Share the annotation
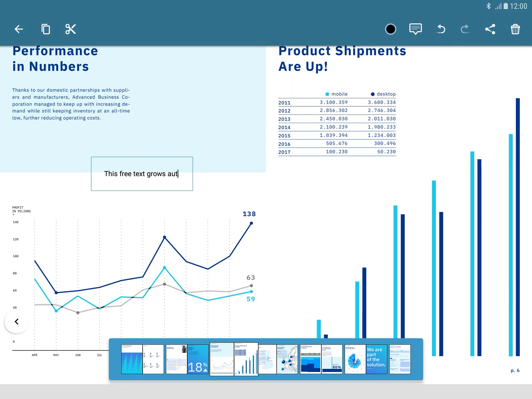This screenshot has height=399, width=532. coord(490,29)
